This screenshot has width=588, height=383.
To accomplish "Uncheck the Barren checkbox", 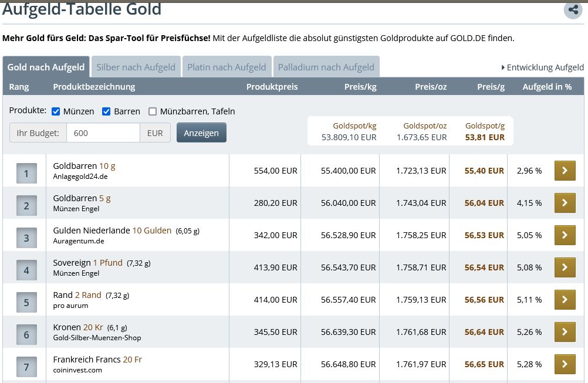I will point(106,111).
